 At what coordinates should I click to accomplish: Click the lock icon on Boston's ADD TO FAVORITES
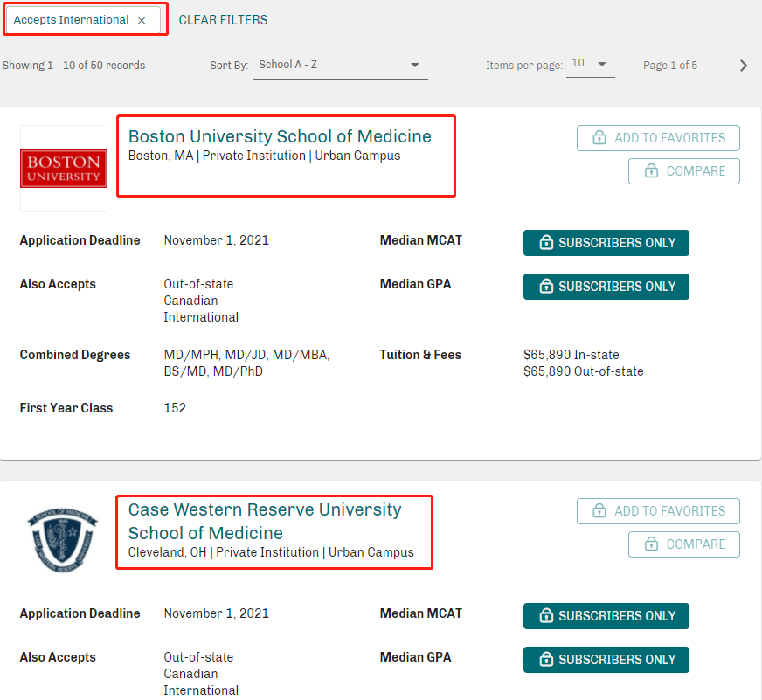[599, 137]
